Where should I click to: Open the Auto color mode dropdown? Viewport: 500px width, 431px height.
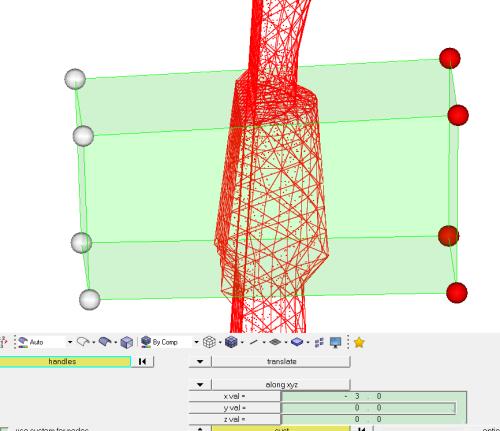(x=70, y=342)
